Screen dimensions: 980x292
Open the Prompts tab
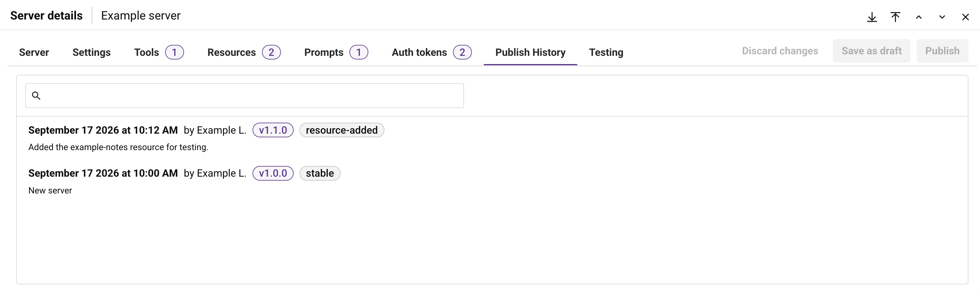(336, 52)
